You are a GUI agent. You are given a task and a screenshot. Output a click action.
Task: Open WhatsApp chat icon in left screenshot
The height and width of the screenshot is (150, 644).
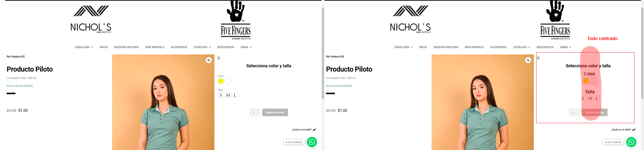[312, 142]
